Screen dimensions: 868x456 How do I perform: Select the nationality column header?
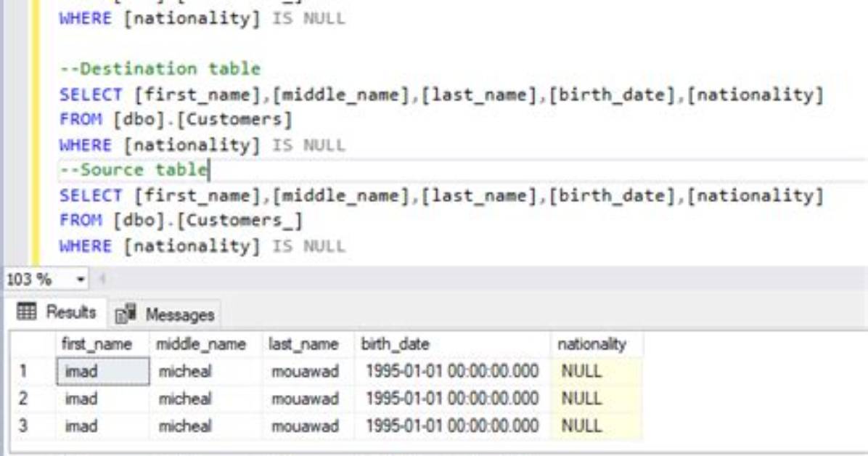click(597, 344)
